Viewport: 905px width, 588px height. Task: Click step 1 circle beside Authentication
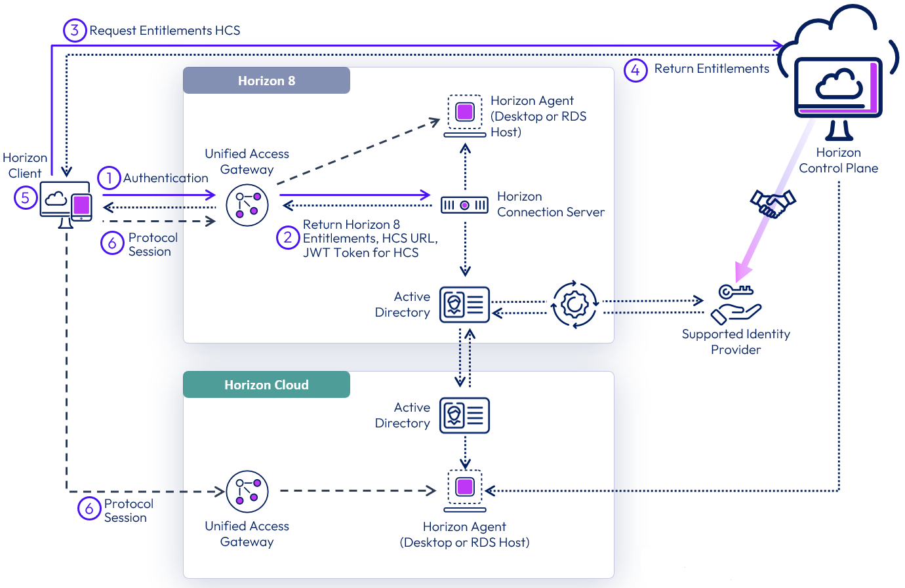point(109,178)
